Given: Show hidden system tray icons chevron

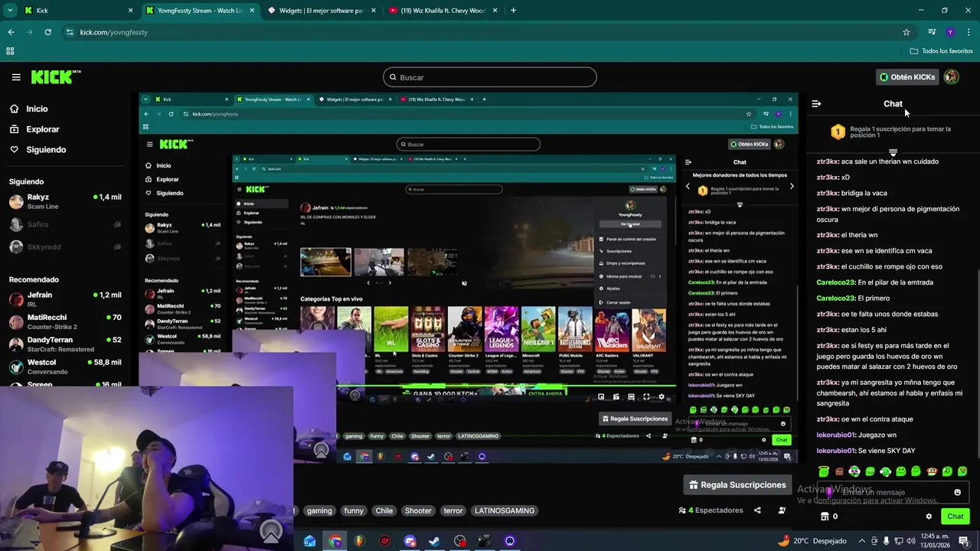Looking at the screenshot, I should coord(861,541).
